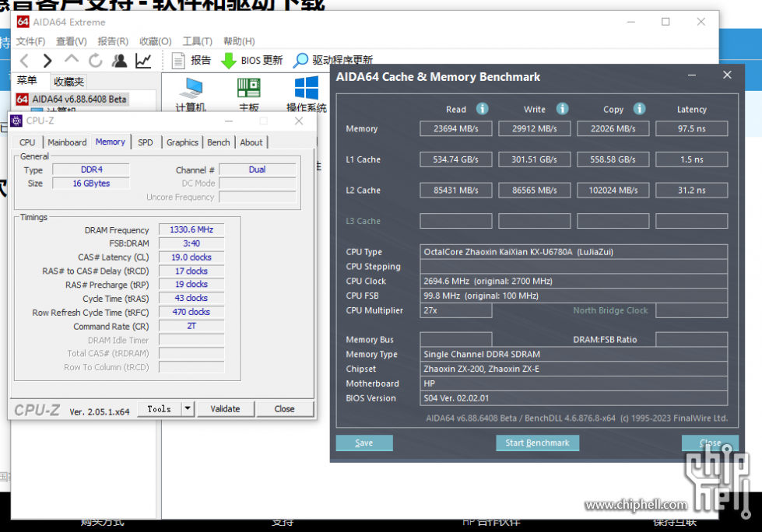Click the Channel # Dual value in CPU-Z
The width and height of the screenshot is (762, 532).
point(257,170)
